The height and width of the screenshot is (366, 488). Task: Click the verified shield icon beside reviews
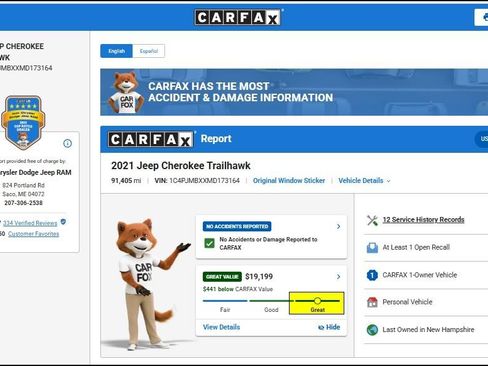[x=63, y=222]
